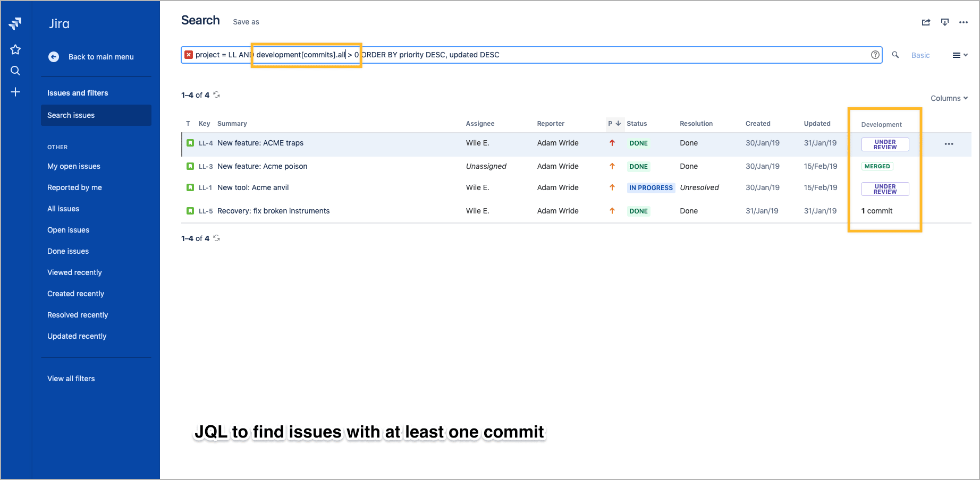The height and width of the screenshot is (480, 980).
Task: Open LL-4 row actions ellipsis
Action: tap(949, 144)
